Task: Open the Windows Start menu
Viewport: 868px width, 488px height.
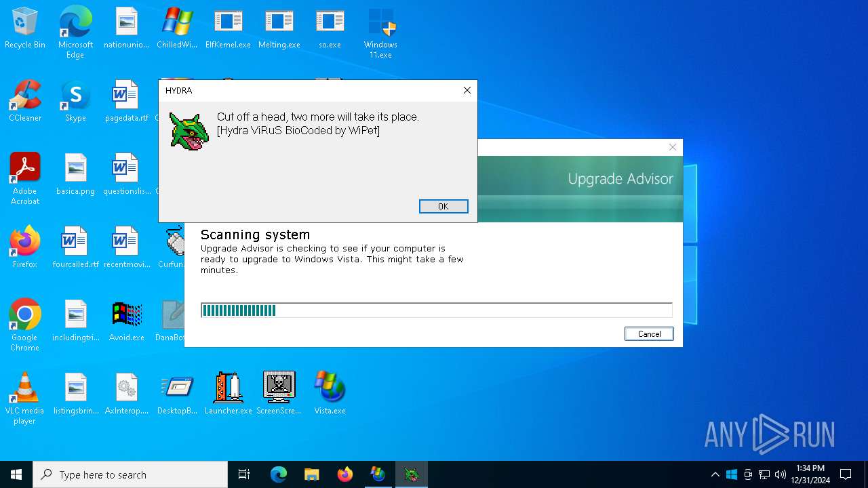Action: pos(16,474)
